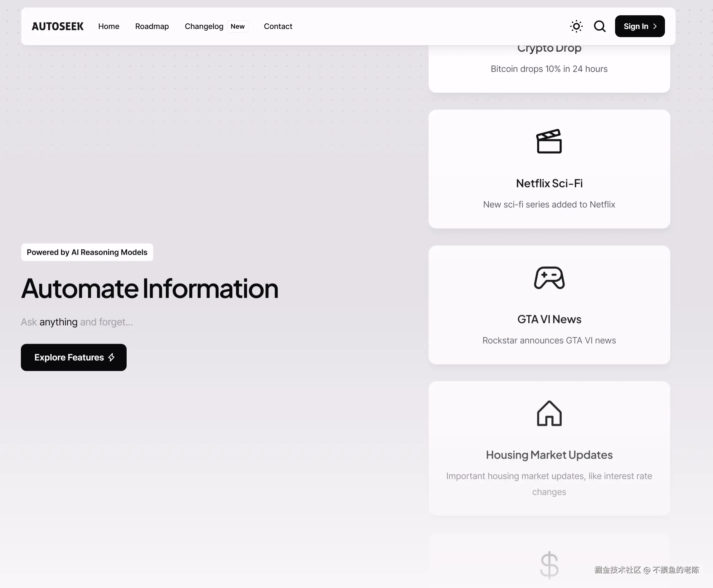Image resolution: width=713 pixels, height=588 pixels.
Task: Toggle the light/dark theme sun icon
Action: click(x=576, y=27)
